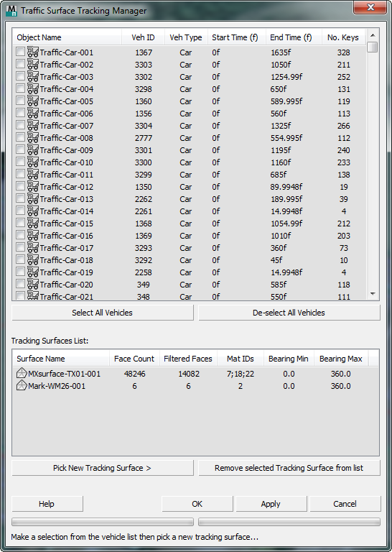Open Pick New Tracking Surface

(102, 468)
